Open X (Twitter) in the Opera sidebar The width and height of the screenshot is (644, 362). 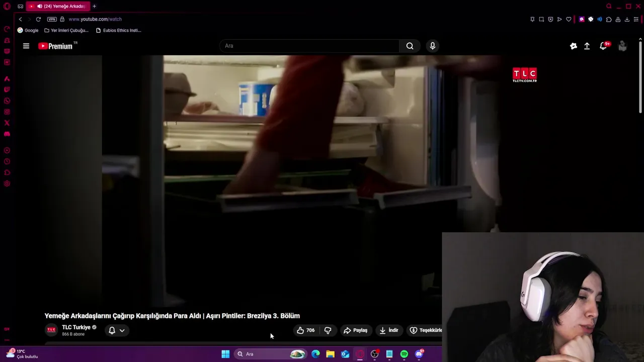[x=7, y=123]
